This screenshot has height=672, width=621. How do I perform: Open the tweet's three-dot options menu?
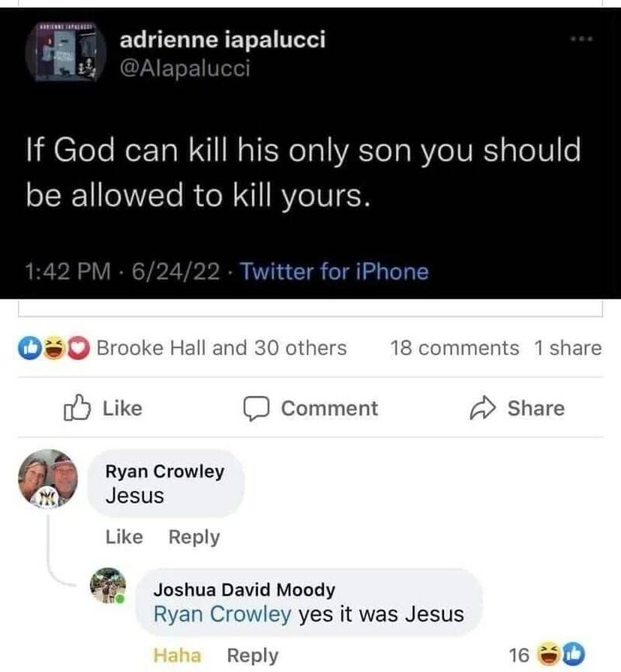(581, 38)
